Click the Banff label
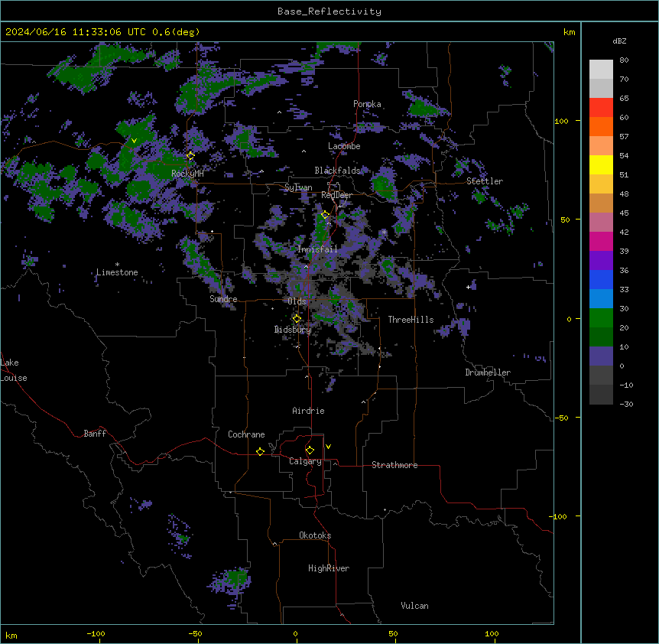This screenshot has width=659, height=644. click(95, 434)
